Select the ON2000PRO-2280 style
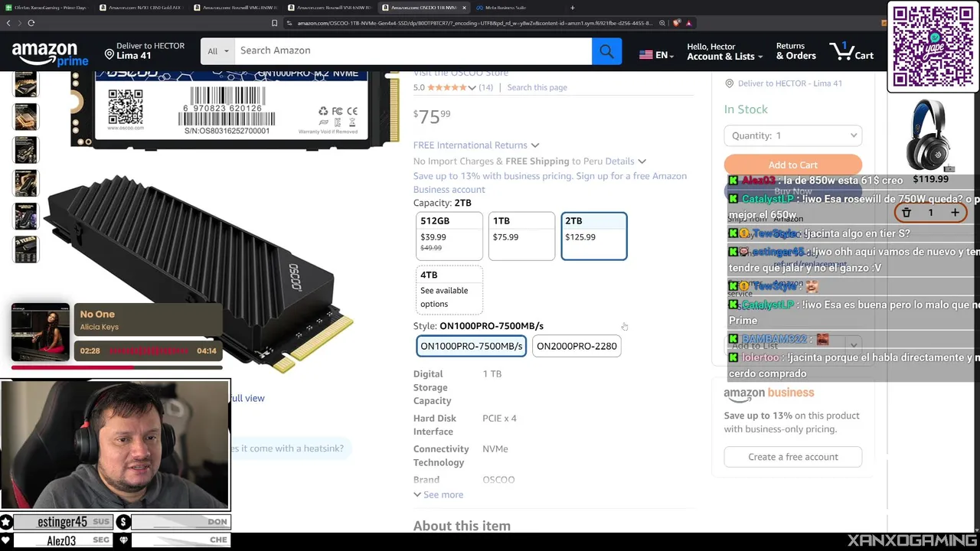 (x=577, y=346)
